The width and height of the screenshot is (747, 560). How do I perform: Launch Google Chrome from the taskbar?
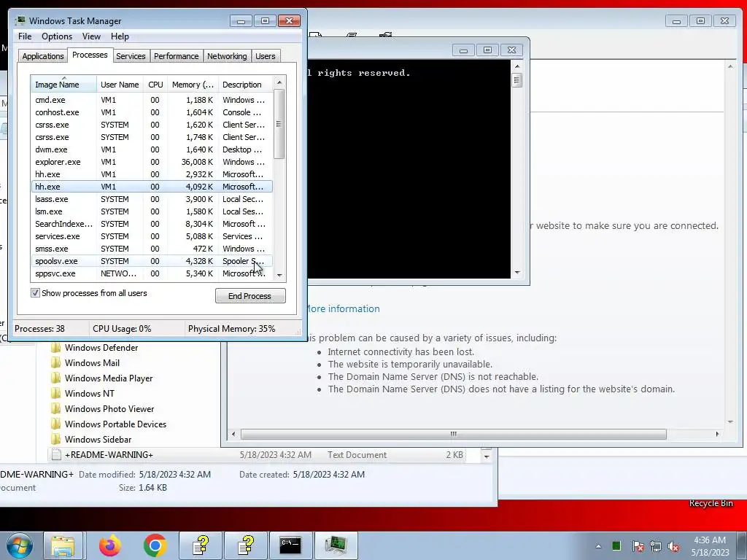point(155,545)
